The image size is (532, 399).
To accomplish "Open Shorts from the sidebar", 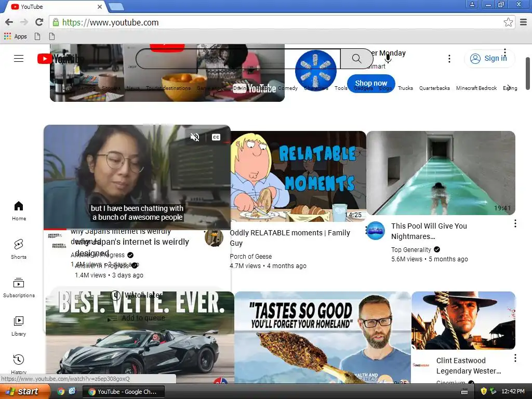I will pos(19,249).
